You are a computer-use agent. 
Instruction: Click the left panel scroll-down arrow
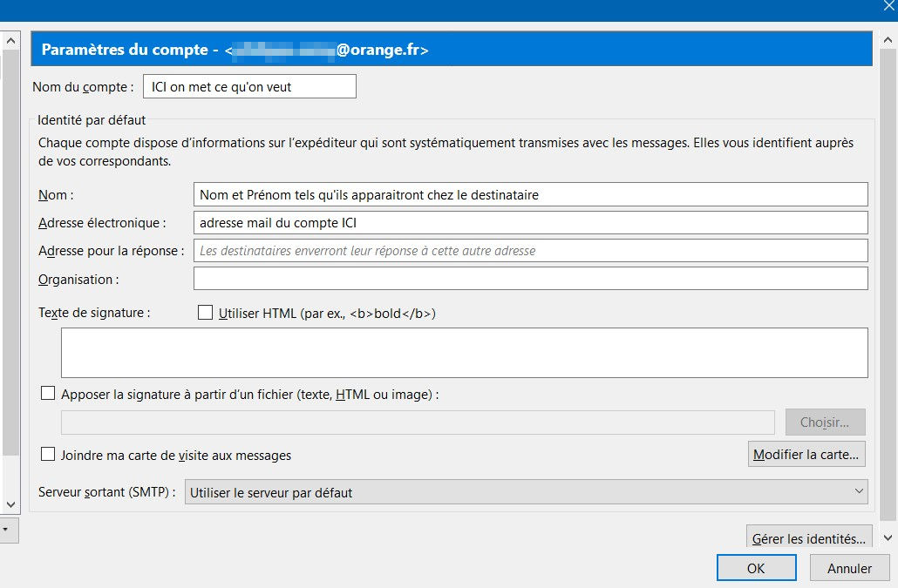click(x=10, y=504)
